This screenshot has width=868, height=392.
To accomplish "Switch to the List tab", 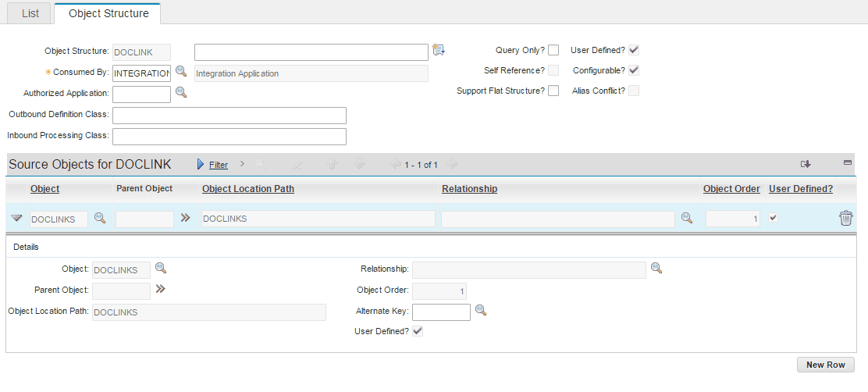I will (x=30, y=13).
